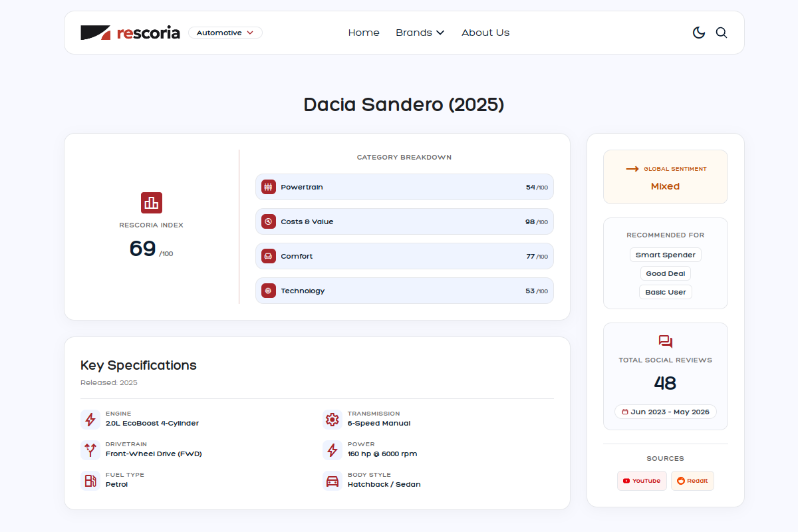Viewport: 798px width, 532px height.
Task: Click the Drivetrain split-arrow icon
Action: pyautogui.click(x=90, y=450)
